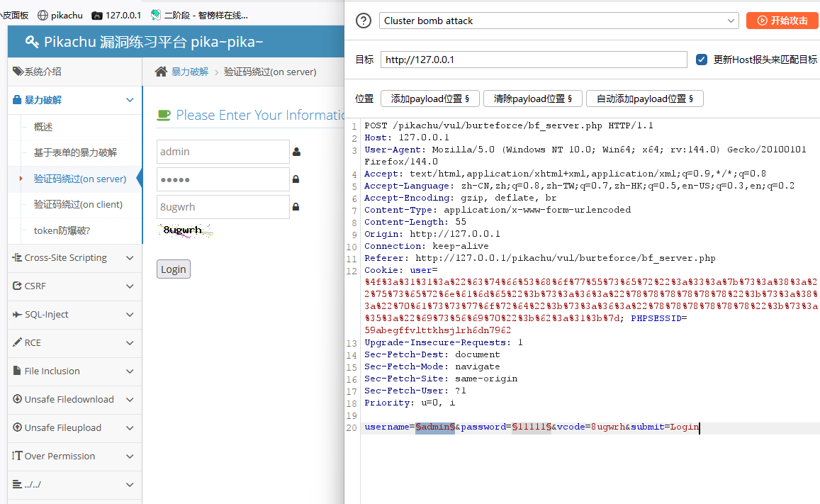Click the lock icon beside captcha field

click(x=296, y=207)
